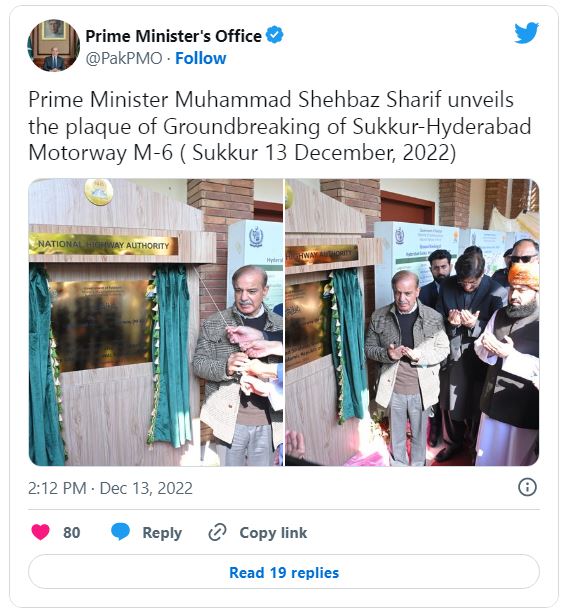
Task: Open Prime Minister's Office profile name
Action: (x=173, y=36)
